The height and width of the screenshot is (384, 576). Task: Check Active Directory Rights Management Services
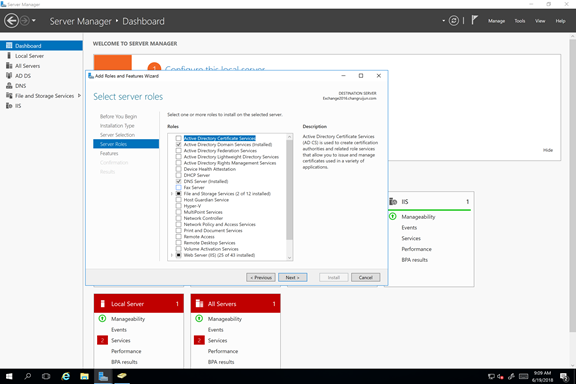click(x=179, y=163)
